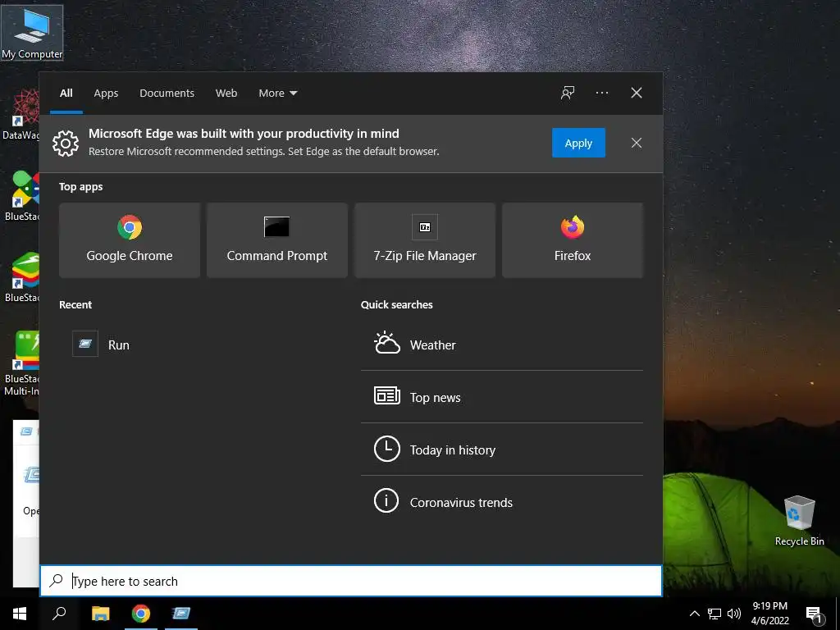The height and width of the screenshot is (630, 840).
Task: Open the notification center icon
Action: (813, 614)
